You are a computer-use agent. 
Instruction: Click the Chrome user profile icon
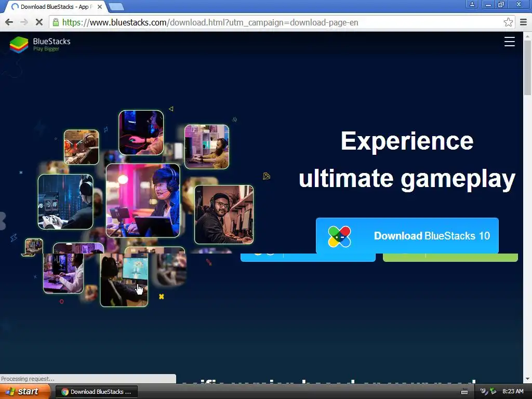tap(472, 4)
